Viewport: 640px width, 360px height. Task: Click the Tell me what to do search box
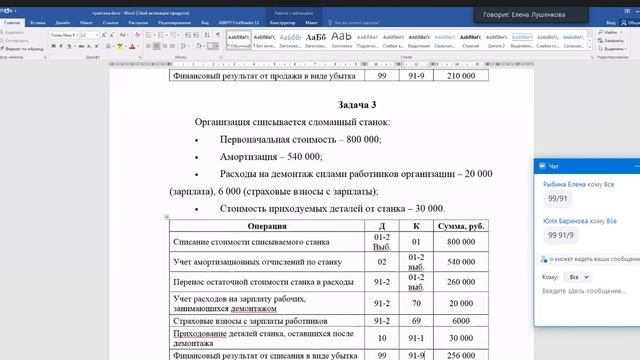[353, 22]
